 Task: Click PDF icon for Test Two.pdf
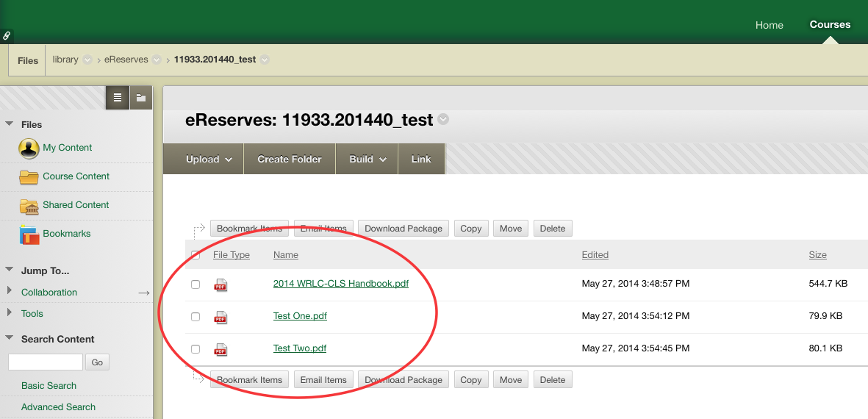(220, 349)
